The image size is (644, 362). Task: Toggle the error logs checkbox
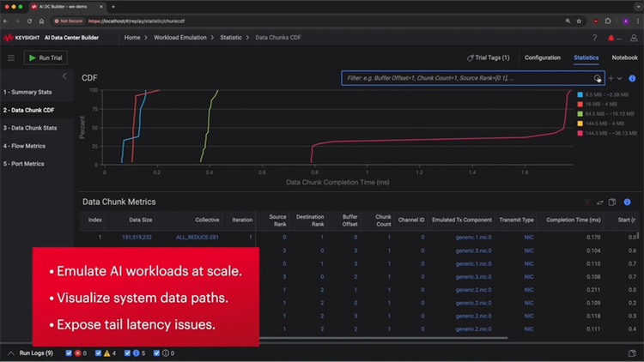(69, 353)
